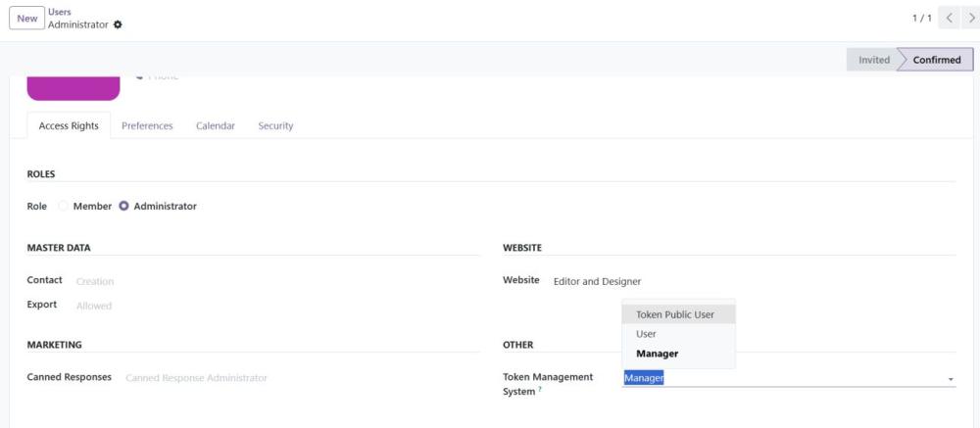Open the Website Editor and Designer field
Viewport: 980px width, 428px height.
pos(598,281)
